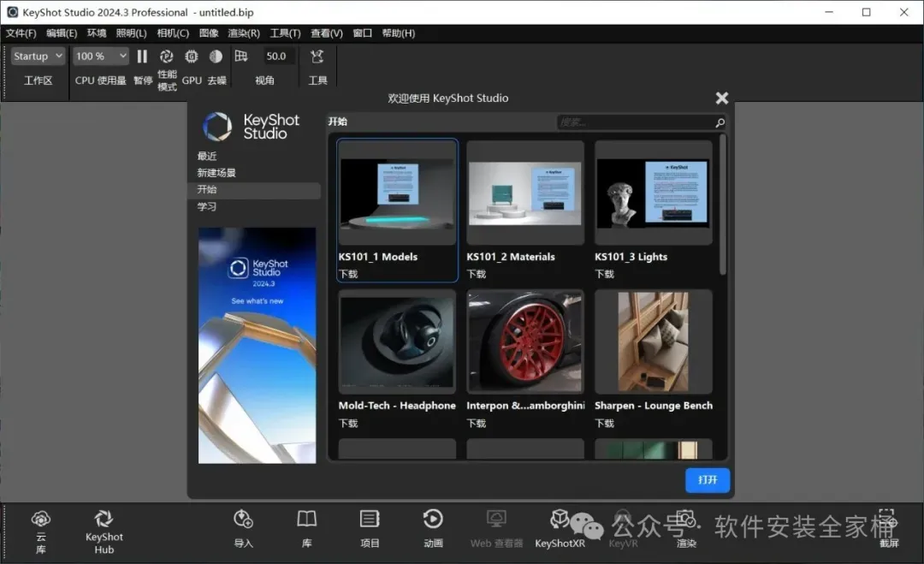Image resolution: width=924 pixels, height=564 pixels.
Task: Open the Library panel icon
Action: (x=306, y=519)
